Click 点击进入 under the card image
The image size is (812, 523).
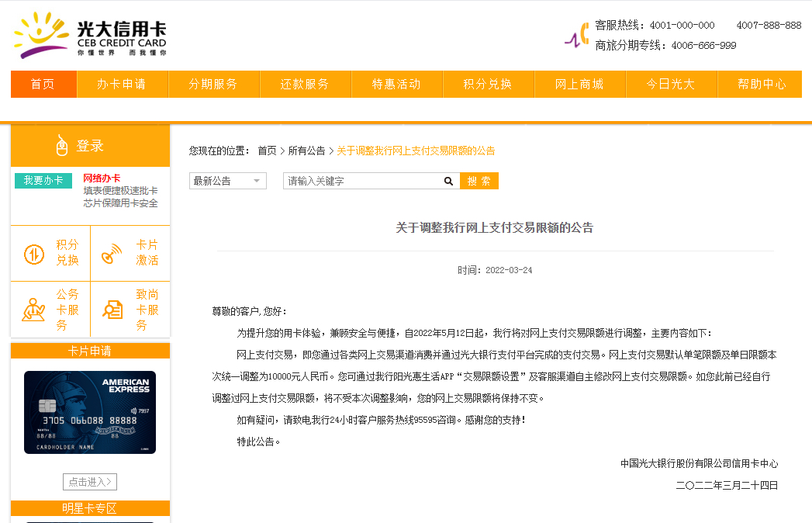point(90,482)
